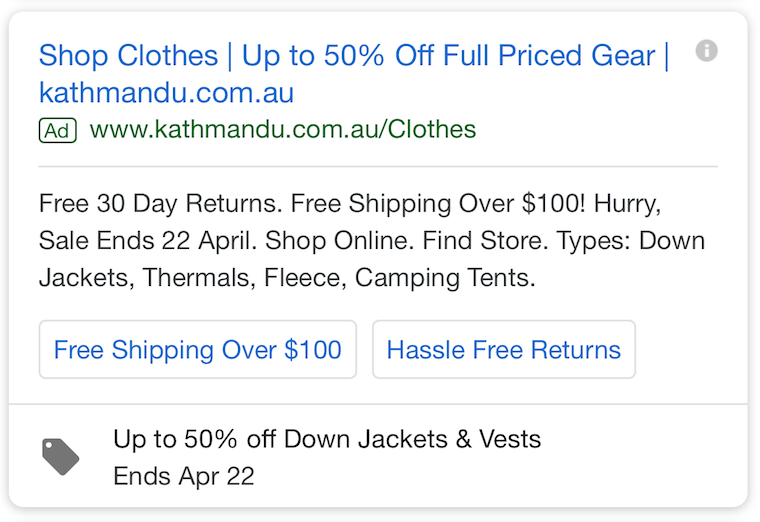760x522 pixels.
Task: Visit the green www.kathmandu.com.au/Clothes URL
Action: tap(283, 129)
